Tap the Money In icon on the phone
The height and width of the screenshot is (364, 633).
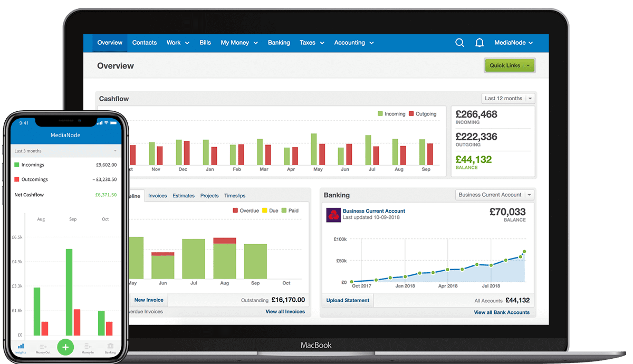(x=88, y=348)
